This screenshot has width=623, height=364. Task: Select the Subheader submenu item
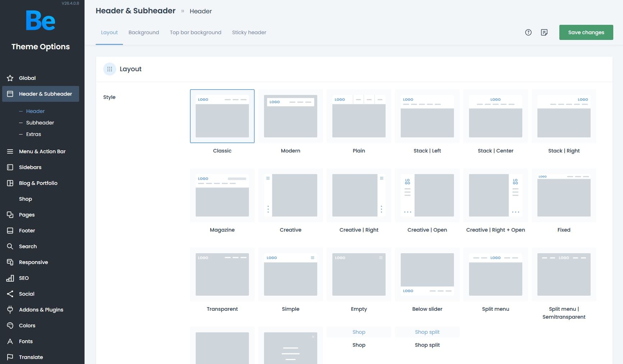click(x=40, y=123)
